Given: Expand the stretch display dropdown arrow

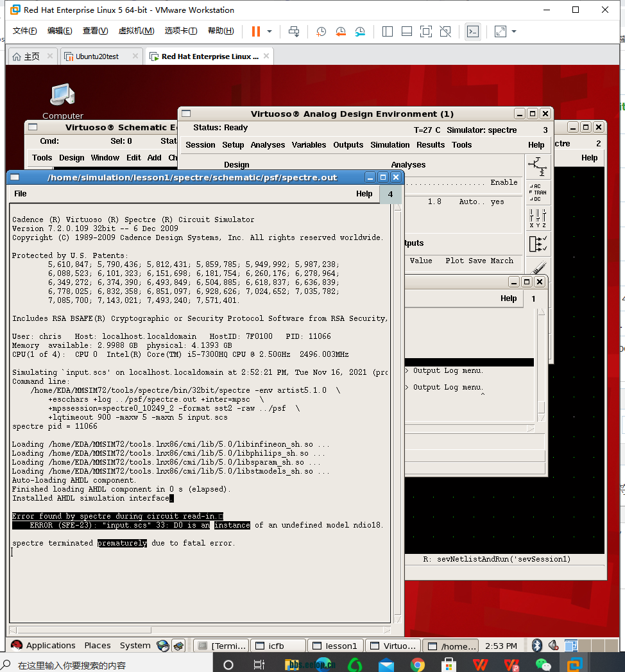Looking at the screenshot, I should tap(514, 31).
